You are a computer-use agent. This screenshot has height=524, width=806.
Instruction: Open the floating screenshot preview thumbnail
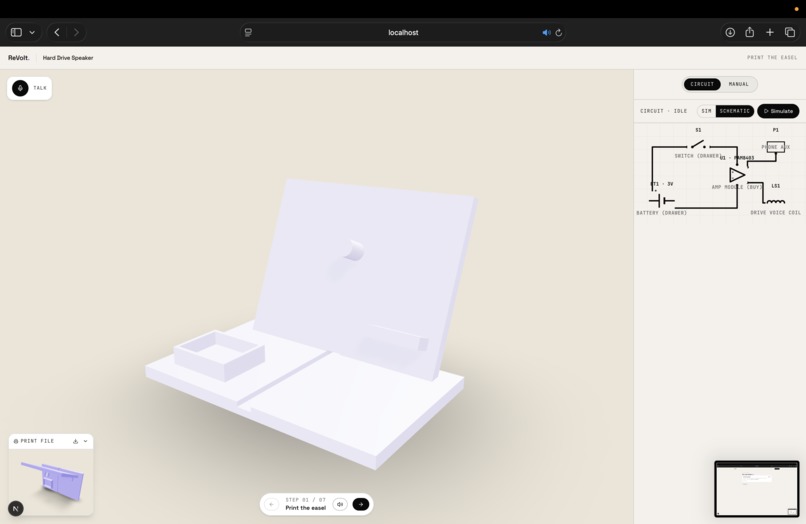click(757, 489)
